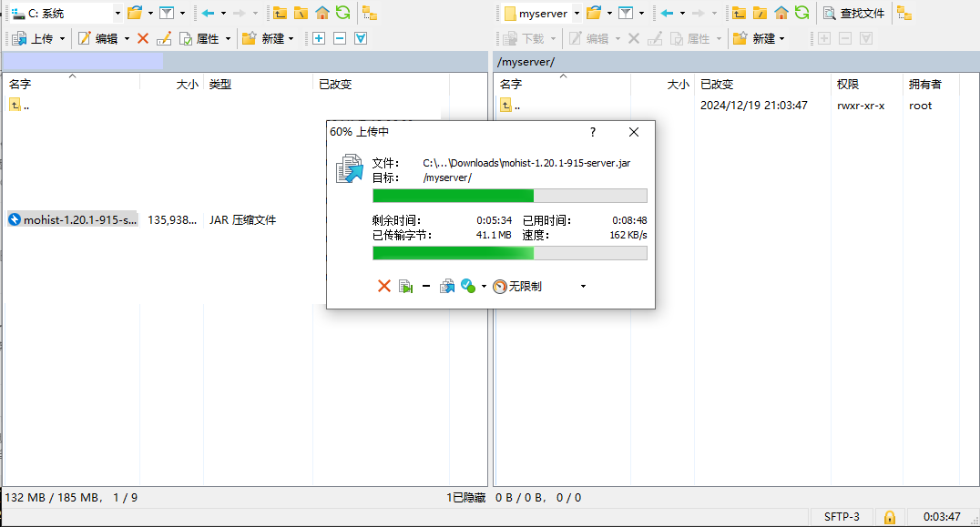This screenshot has width=980, height=527.
Task: Expand the local 上传 dropdown arrow
Action: point(62,38)
